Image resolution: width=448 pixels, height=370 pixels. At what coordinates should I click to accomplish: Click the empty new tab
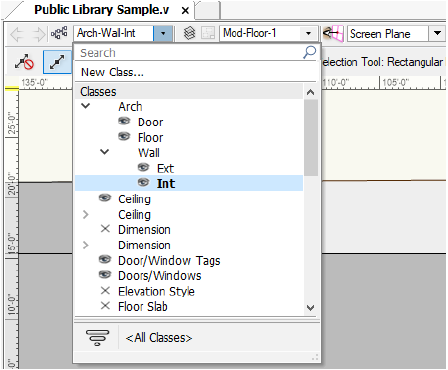click(208, 10)
